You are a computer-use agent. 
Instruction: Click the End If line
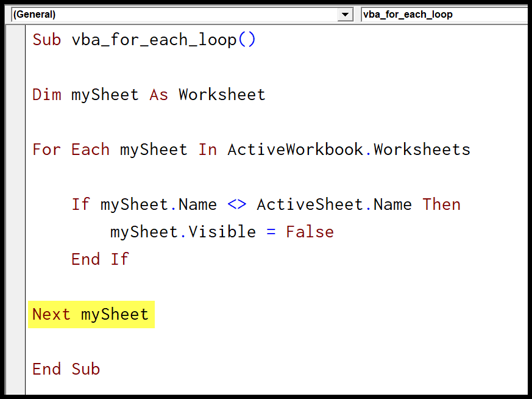click(100, 259)
